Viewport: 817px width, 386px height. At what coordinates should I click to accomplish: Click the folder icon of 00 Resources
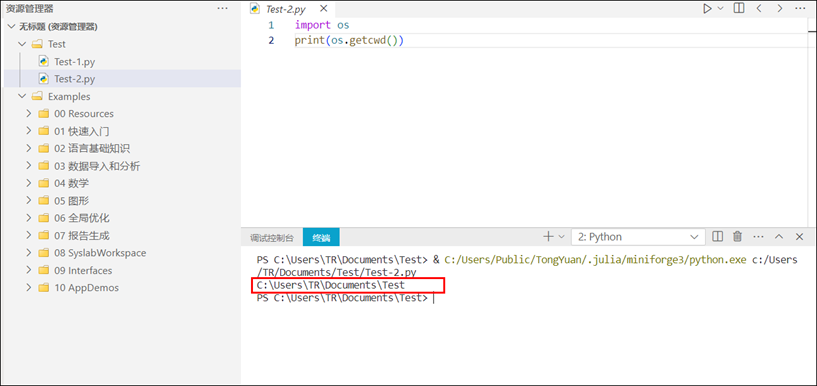pyautogui.click(x=44, y=114)
